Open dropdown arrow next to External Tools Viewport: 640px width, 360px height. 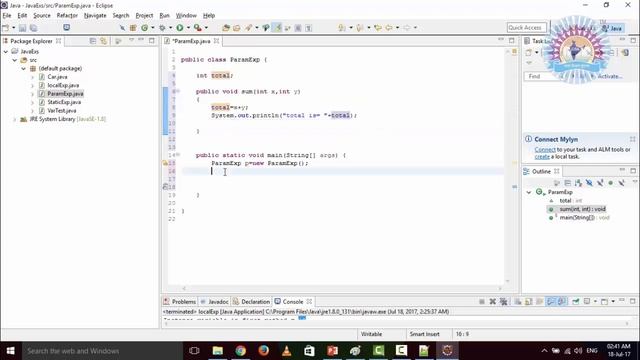(x=206, y=28)
